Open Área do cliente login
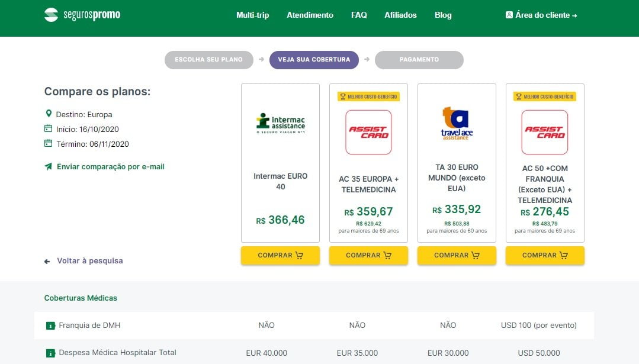This screenshot has width=639, height=364. click(541, 15)
